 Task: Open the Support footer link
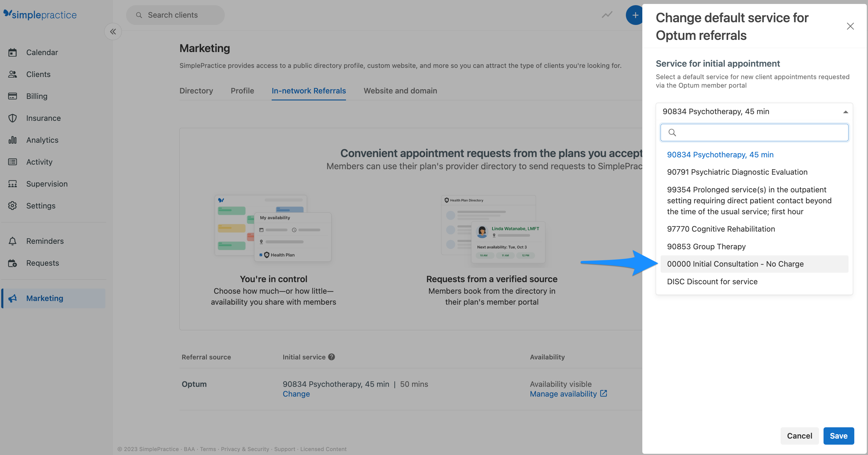pyautogui.click(x=284, y=449)
